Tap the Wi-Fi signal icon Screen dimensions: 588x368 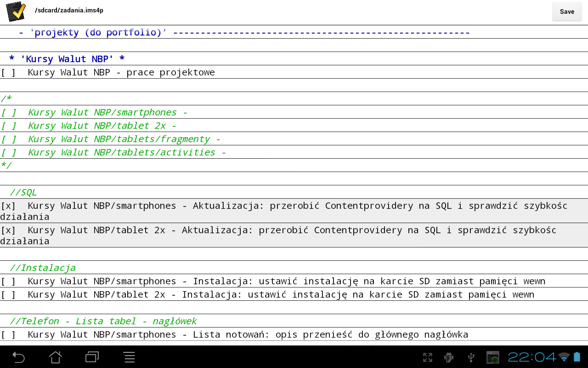(x=565, y=357)
